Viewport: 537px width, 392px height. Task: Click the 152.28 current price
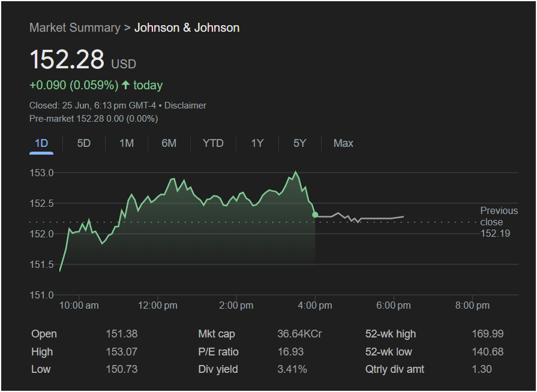[x=67, y=59]
